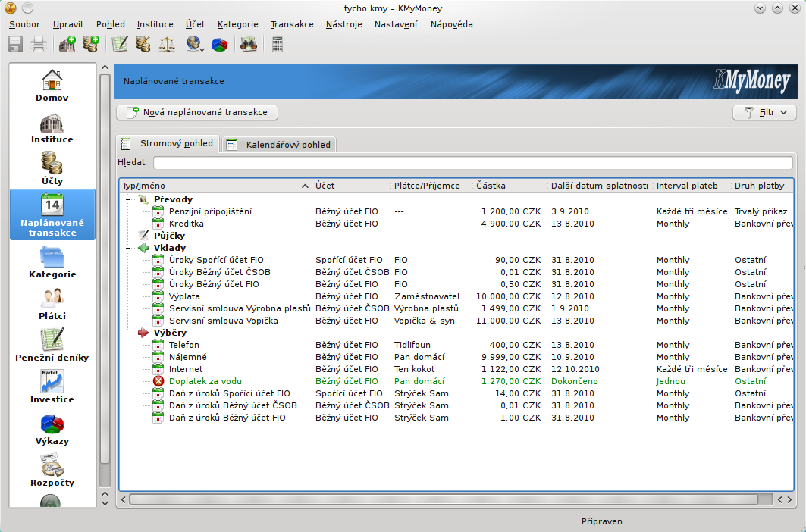Click the Reconcile scales toolbar icon

point(167,45)
